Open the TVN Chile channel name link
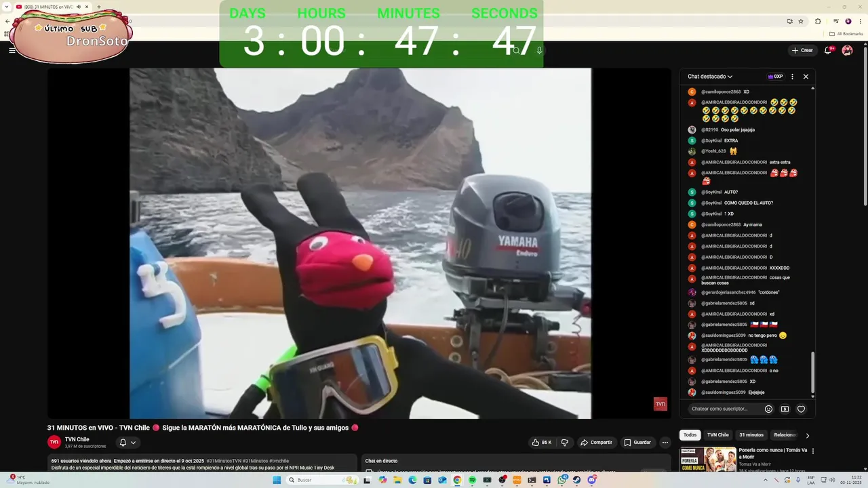Image resolution: width=868 pixels, height=488 pixels. tap(77, 439)
